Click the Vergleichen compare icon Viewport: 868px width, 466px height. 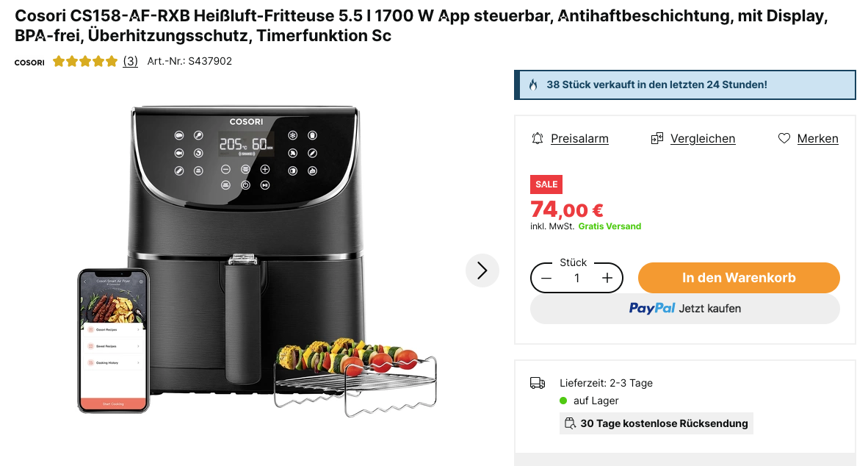pos(657,138)
